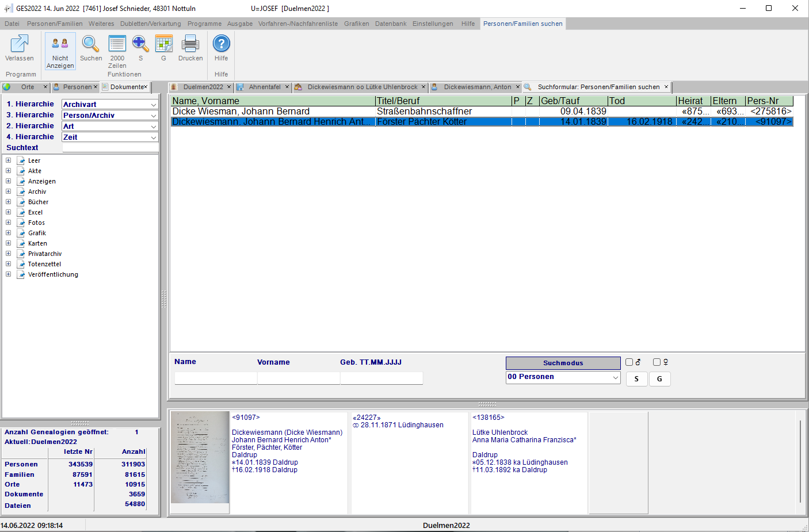Image resolution: width=809 pixels, height=532 pixels.
Task: Expand the Totenzettel tree node
Action: (8, 264)
